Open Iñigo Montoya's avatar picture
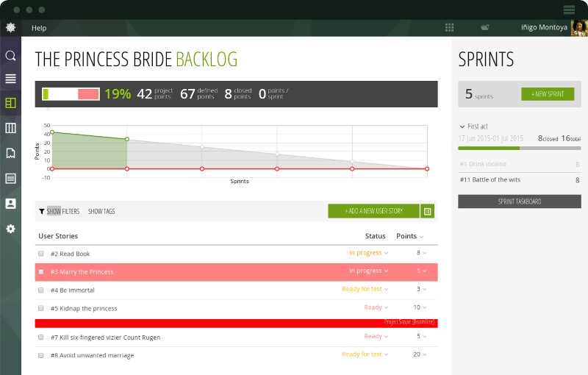Screen dimensions: 588x375 click(x=579, y=28)
